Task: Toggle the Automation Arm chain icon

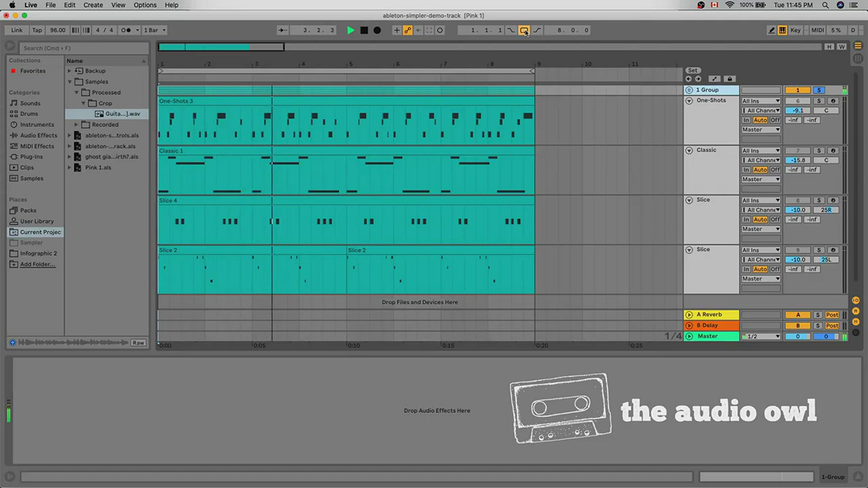Action: 408,30
